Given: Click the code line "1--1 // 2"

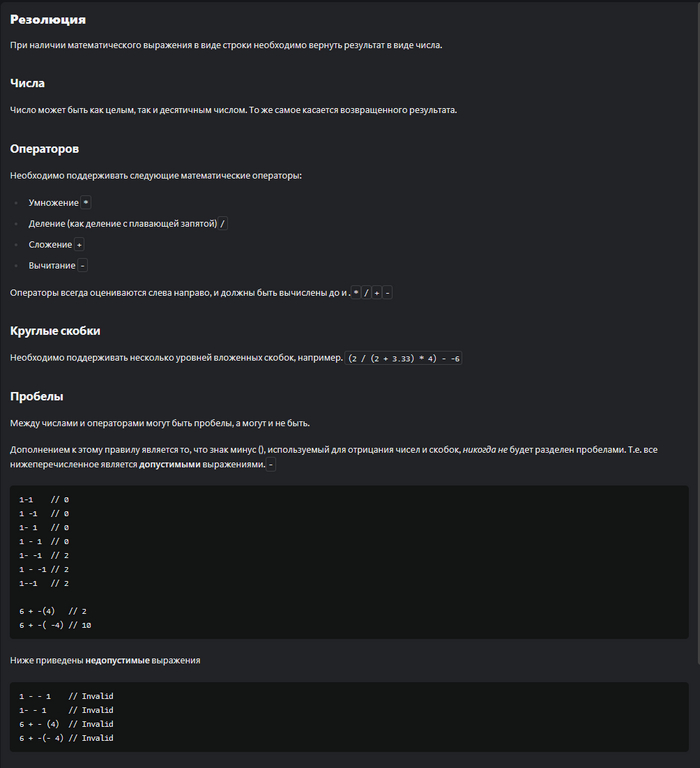Looking at the screenshot, I should pyautogui.click(x=44, y=583).
